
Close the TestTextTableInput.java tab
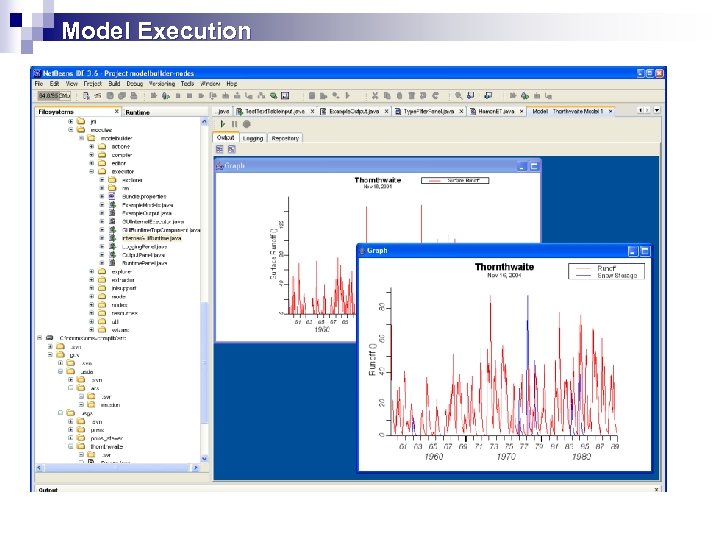coord(312,111)
